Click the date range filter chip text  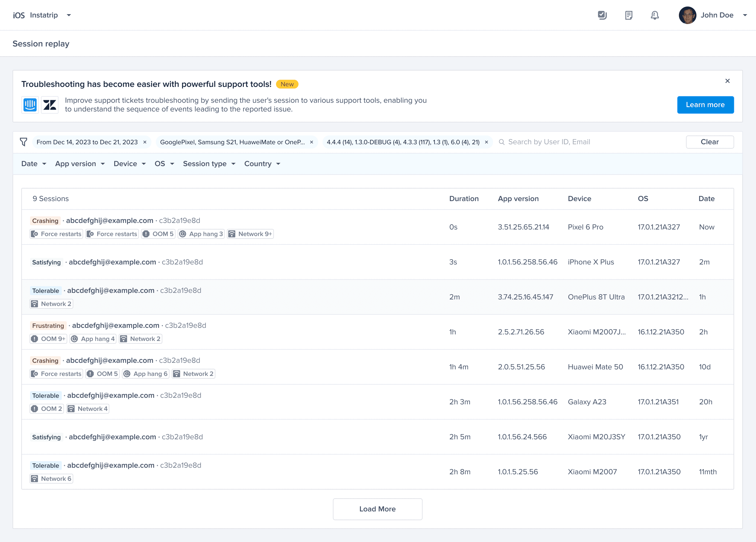tap(87, 142)
